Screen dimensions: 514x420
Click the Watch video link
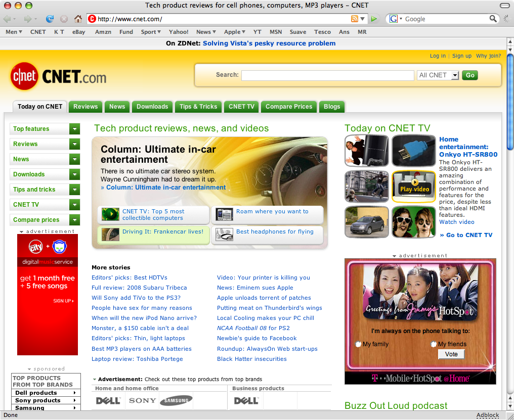point(457,222)
